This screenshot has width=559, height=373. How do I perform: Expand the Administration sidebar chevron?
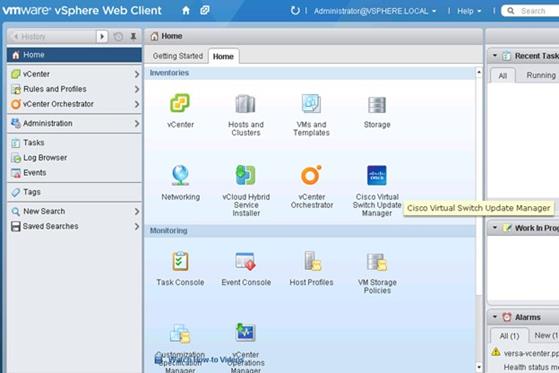(137, 123)
